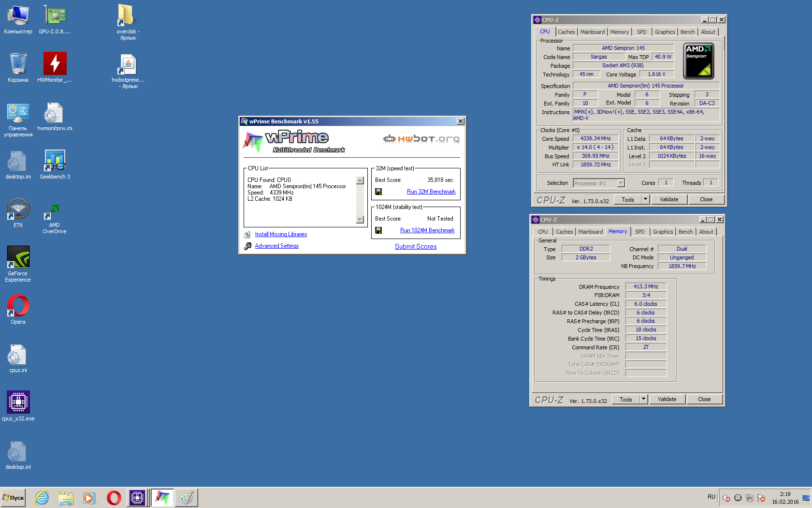The width and height of the screenshot is (812, 508).
Task: Open the overclok shortcut folder
Action: point(128,22)
